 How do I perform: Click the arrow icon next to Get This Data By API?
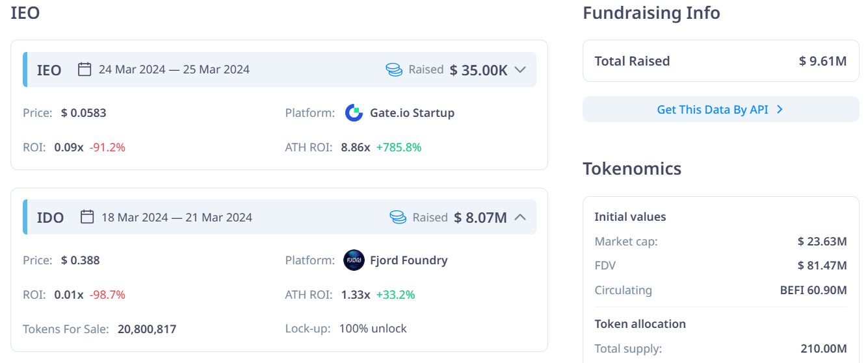[x=780, y=110]
